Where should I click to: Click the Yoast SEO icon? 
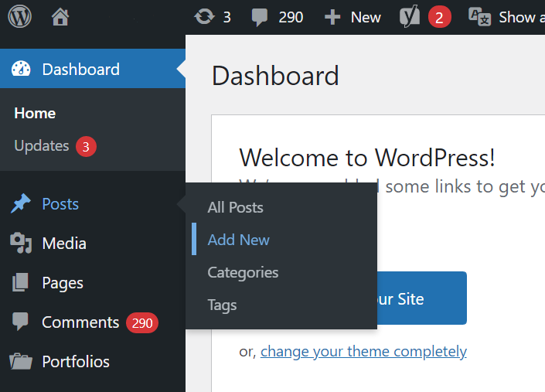coord(410,17)
